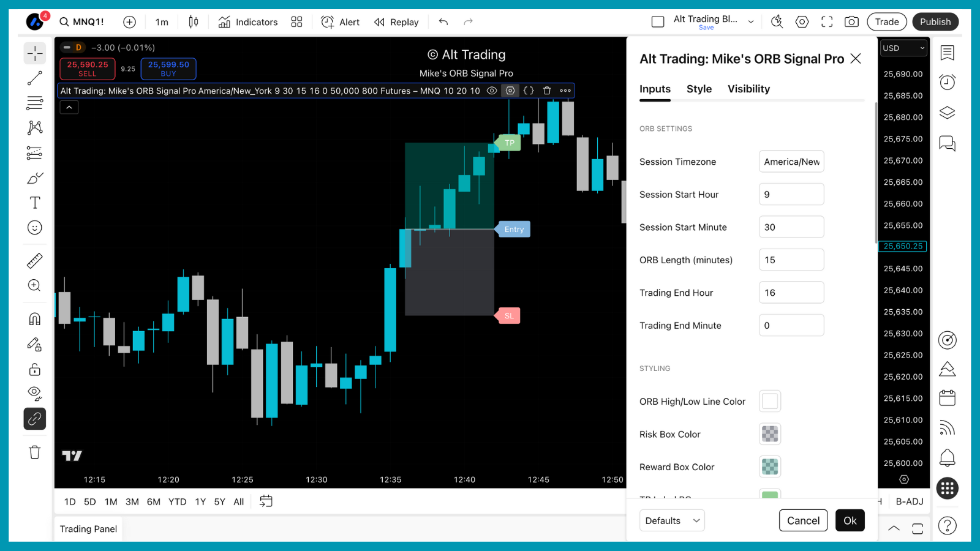The height and width of the screenshot is (551, 980).
Task: Toggle indicator visibility eye icon
Action: [x=491, y=91]
